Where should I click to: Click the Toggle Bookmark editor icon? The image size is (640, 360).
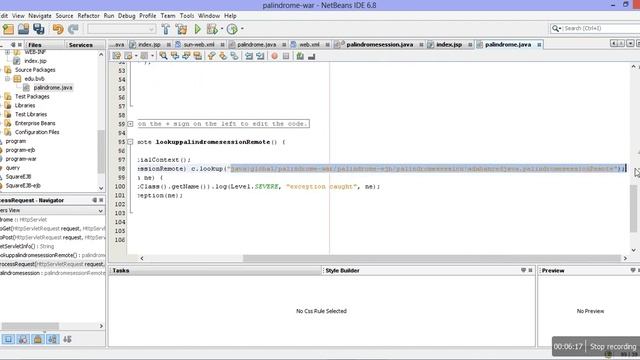[x=234, y=56]
